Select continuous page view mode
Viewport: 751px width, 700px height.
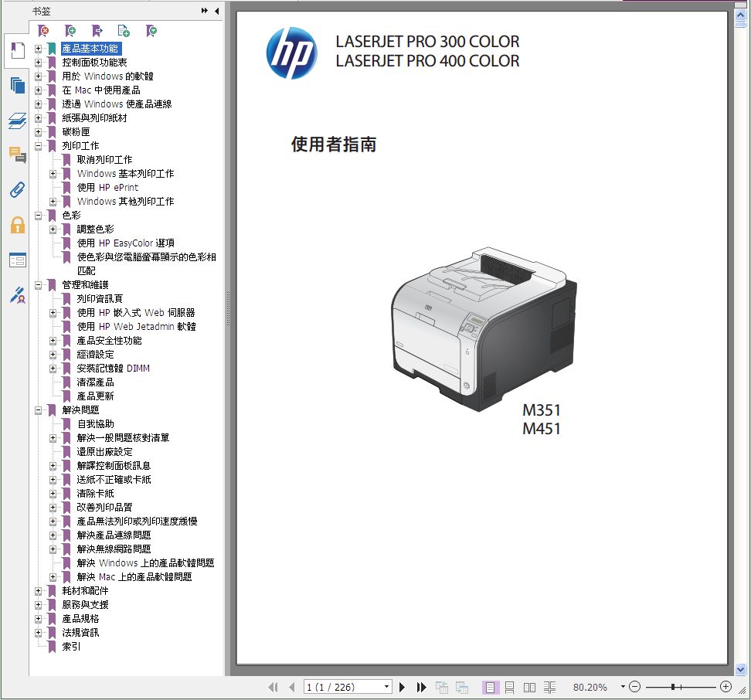coord(510,688)
